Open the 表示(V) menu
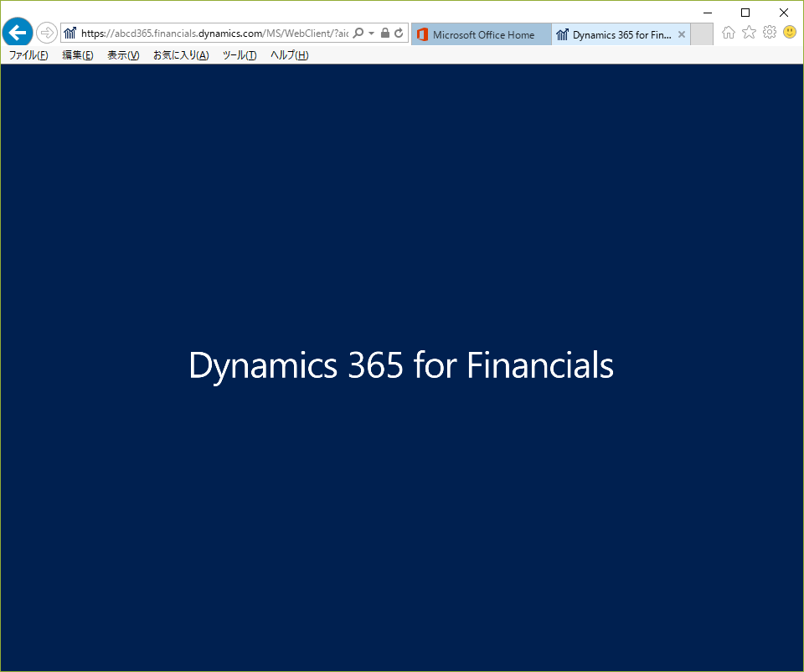The image size is (804, 672). click(x=123, y=55)
